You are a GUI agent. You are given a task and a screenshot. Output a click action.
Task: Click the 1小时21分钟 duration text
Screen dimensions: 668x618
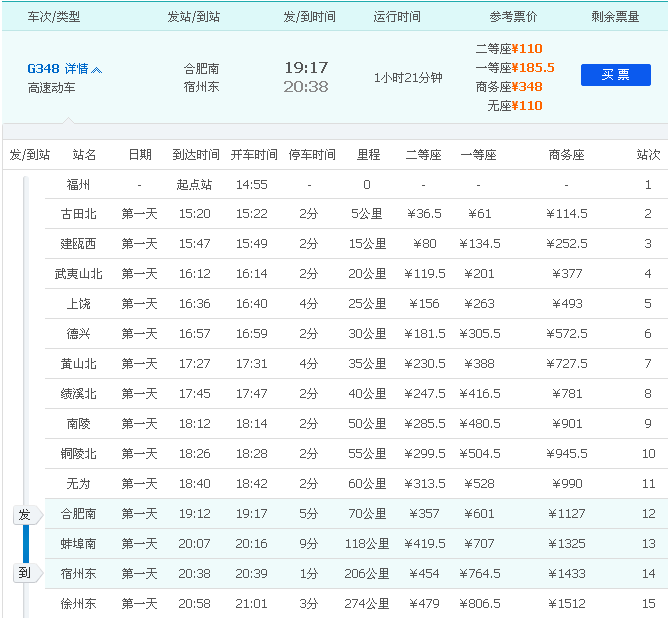pyautogui.click(x=408, y=78)
